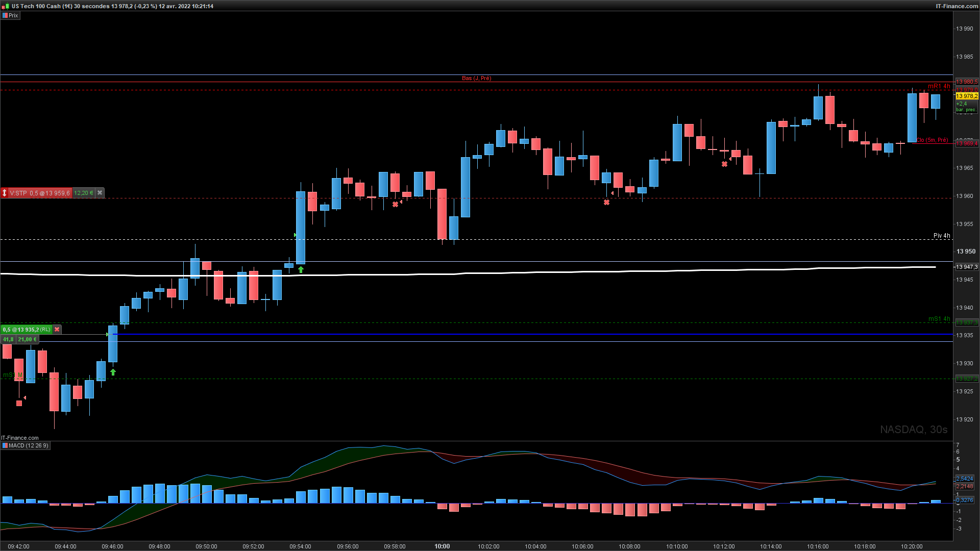Click the Bas (J, Pré) level label

point(476,78)
